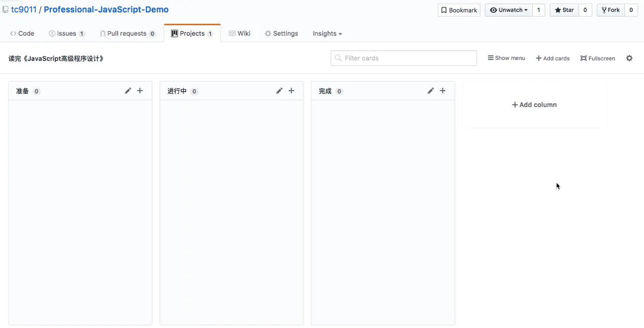
Task: Open the Insights dropdown menu
Action: pos(327,34)
